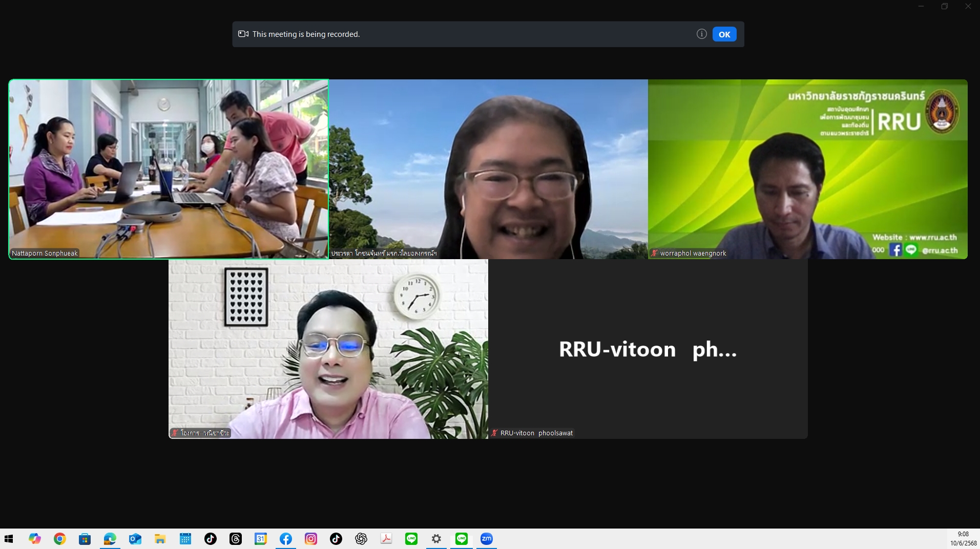Open Copilot from the taskbar
This screenshot has width=980, height=549.
(x=35, y=539)
